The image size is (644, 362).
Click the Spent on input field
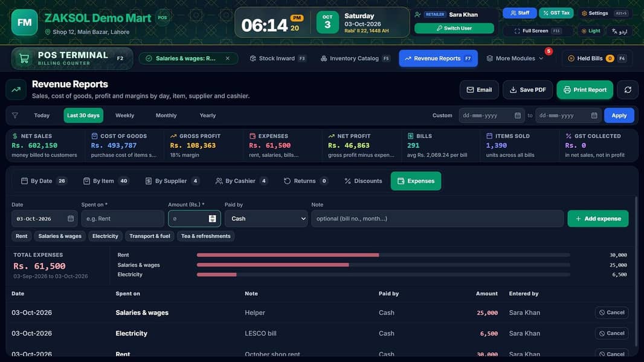click(123, 218)
